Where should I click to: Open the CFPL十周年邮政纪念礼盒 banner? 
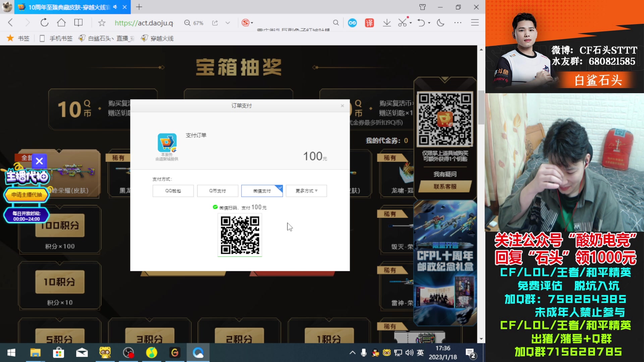coord(445,263)
